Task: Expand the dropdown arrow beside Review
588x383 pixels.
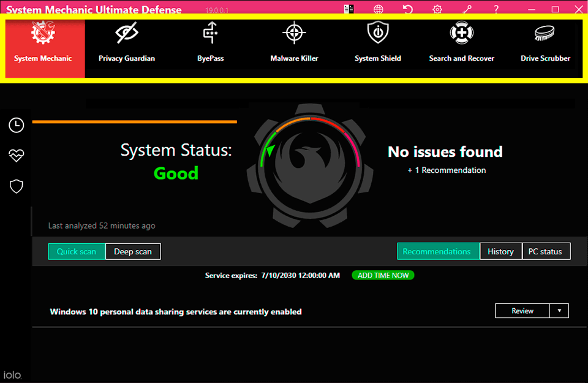Action: coord(559,311)
